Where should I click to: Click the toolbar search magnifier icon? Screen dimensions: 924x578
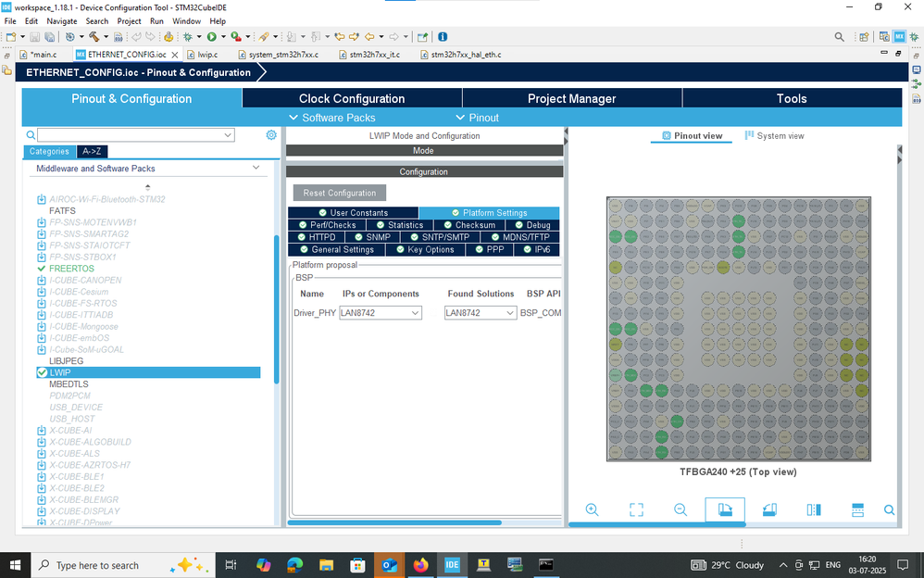click(x=839, y=36)
